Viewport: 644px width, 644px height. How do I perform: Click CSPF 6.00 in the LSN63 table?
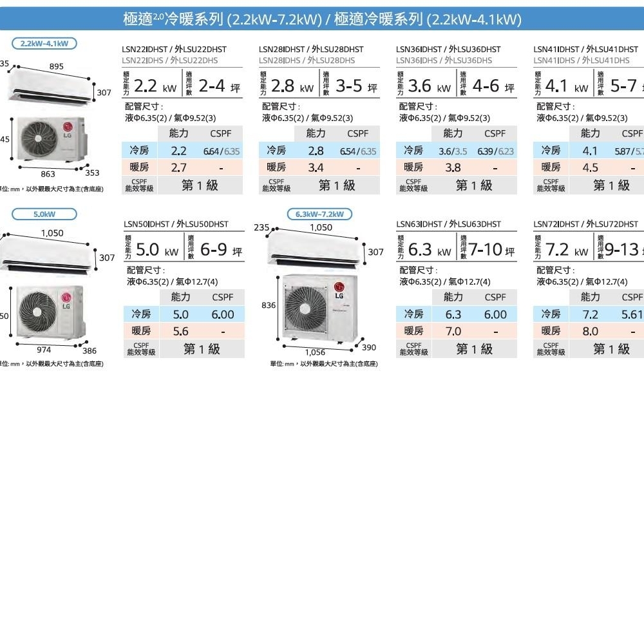coord(495,315)
